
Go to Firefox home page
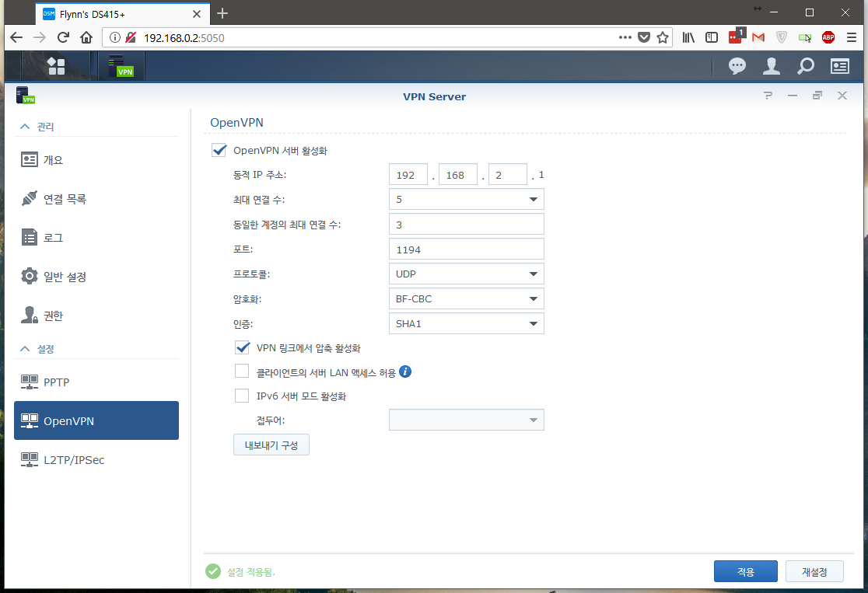(x=86, y=37)
